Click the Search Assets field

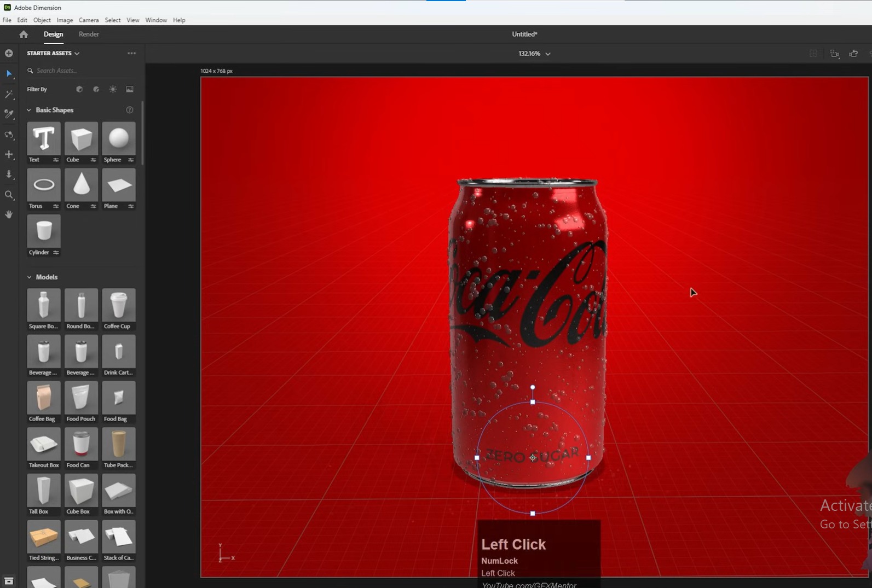point(82,71)
